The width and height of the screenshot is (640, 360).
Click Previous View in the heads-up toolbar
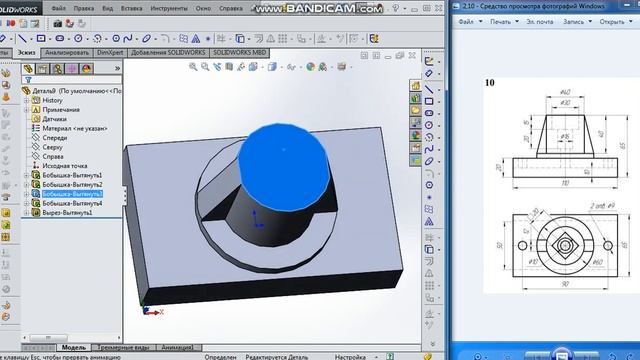pos(217,67)
